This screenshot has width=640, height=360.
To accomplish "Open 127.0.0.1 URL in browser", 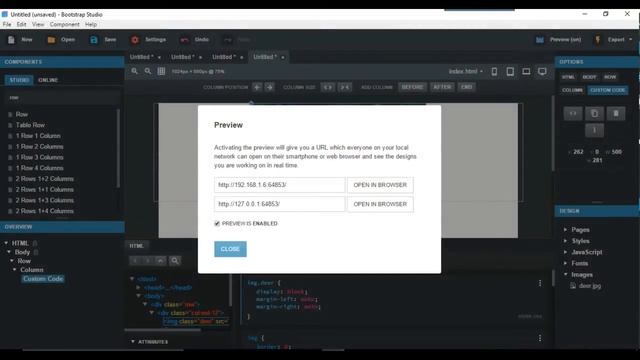I will pyautogui.click(x=380, y=204).
